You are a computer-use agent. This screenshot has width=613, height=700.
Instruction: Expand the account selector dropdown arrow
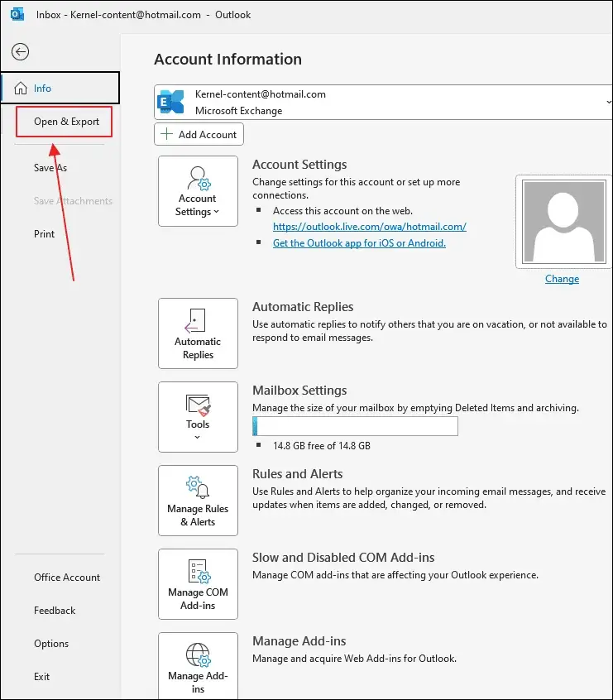click(x=609, y=103)
